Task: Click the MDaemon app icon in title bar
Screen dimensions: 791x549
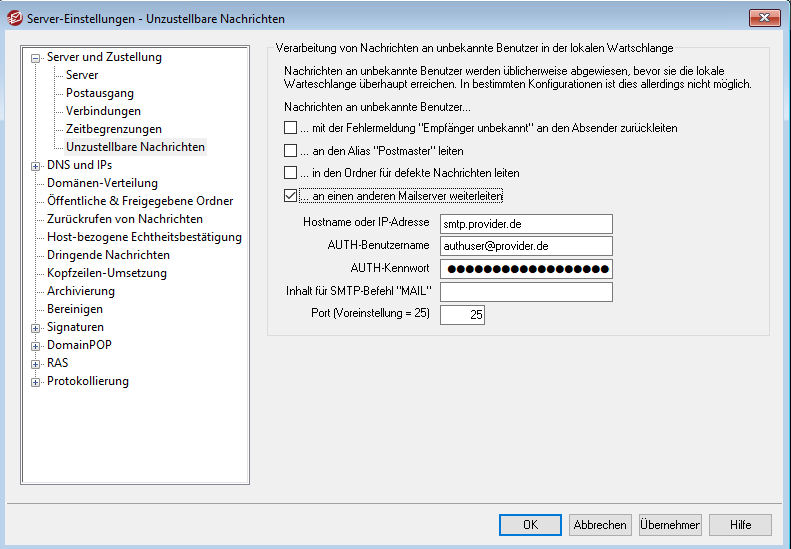Action: coord(14,18)
